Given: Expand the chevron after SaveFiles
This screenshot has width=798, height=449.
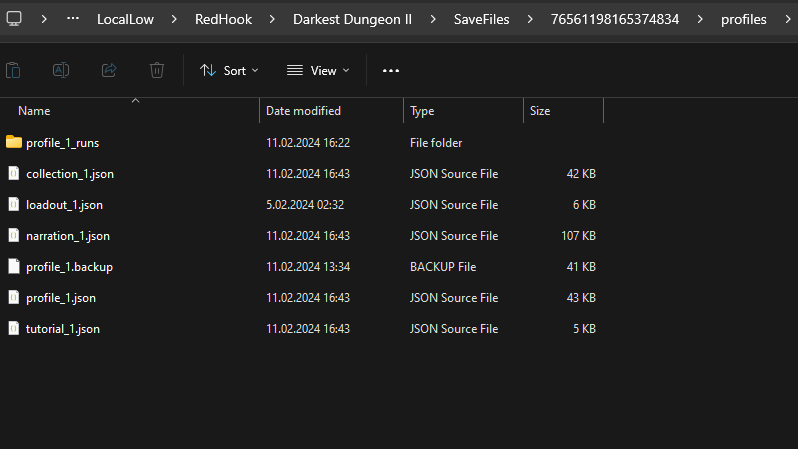Looking at the screenshot, I should click(530, 19).
